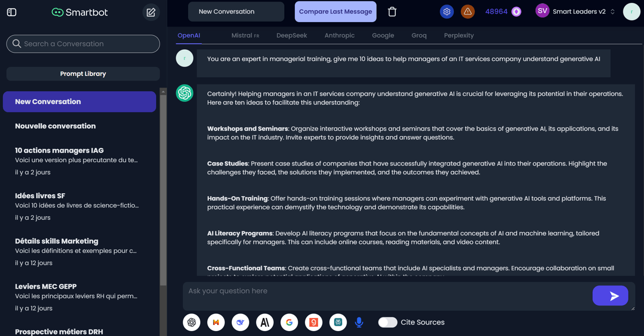
Task: Select the Groq model icon
Action: pos(313,322)
